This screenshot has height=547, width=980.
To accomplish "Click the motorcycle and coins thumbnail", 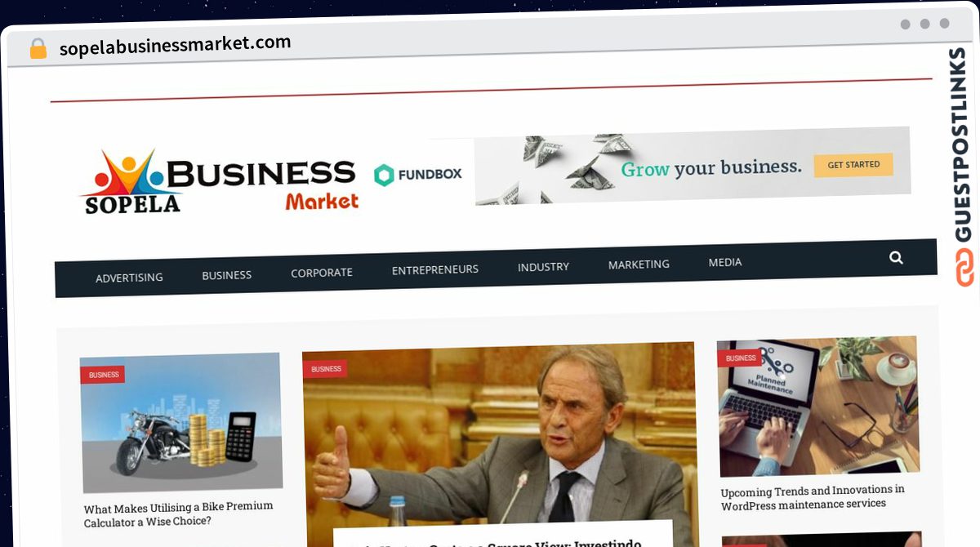I will click(x=181, y=422).
